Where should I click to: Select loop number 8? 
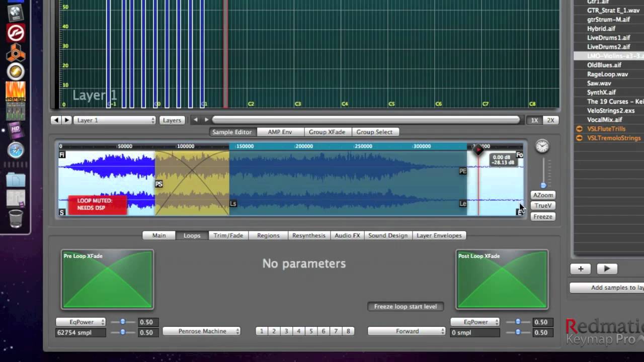[348, 331]
